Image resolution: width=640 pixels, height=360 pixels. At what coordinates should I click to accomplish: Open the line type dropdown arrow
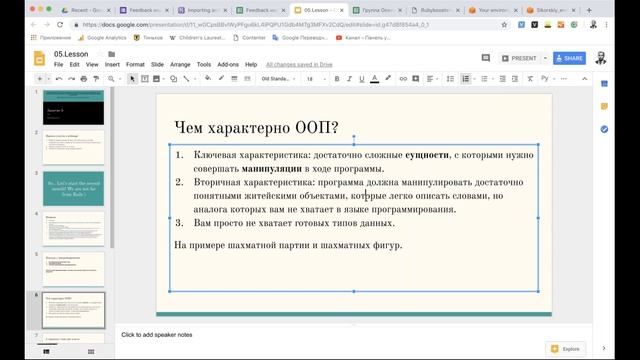click(x=195, y=79)
